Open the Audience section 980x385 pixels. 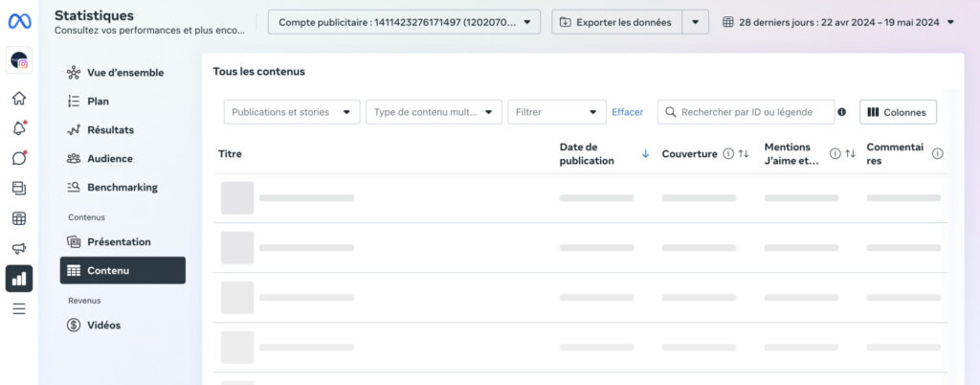(x=109, y=159)
